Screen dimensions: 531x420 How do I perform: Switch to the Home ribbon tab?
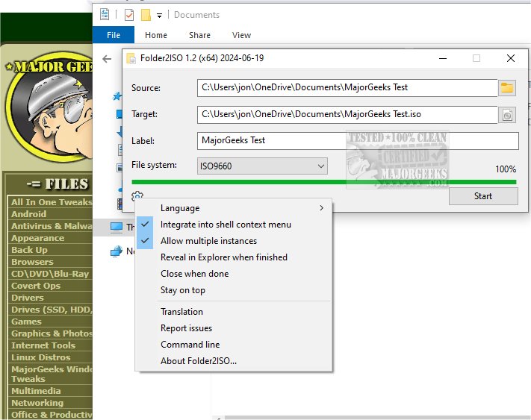click(x=156, y=35)
